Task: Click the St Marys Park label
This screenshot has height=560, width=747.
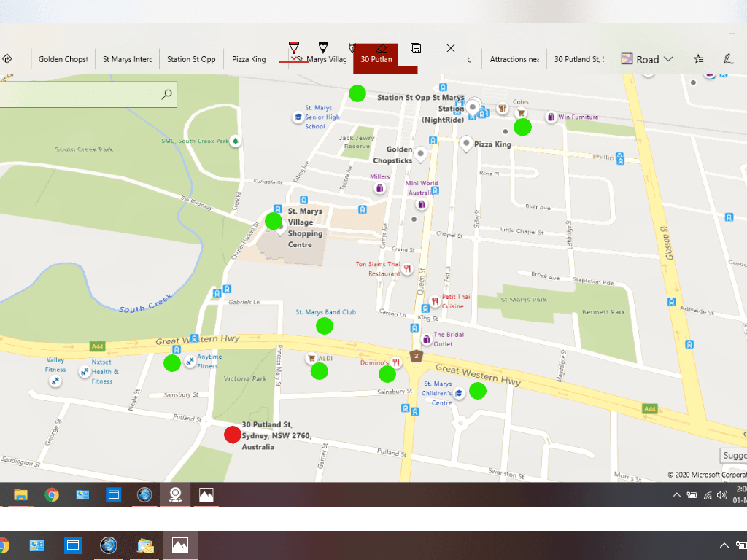Action: (x=524, y=300)
